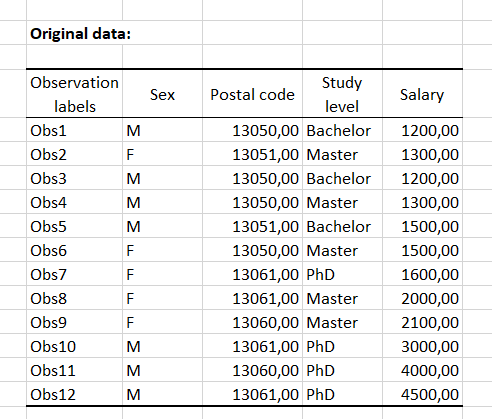492x419 pixels.
Task: Select the Sex value F in Obs8 row
Action: pos(162,298)
